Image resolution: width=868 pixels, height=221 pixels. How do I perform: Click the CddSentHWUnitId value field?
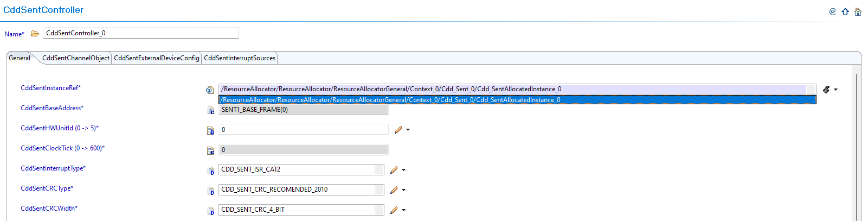[303, 130]
